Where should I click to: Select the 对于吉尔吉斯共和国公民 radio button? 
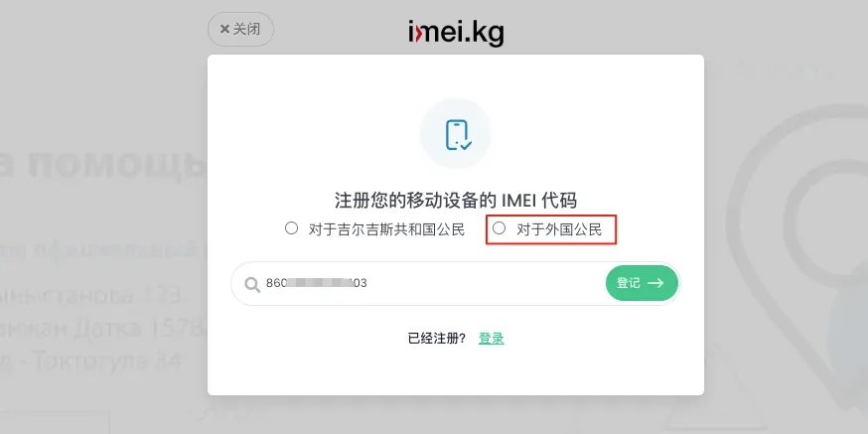(291, 228)
